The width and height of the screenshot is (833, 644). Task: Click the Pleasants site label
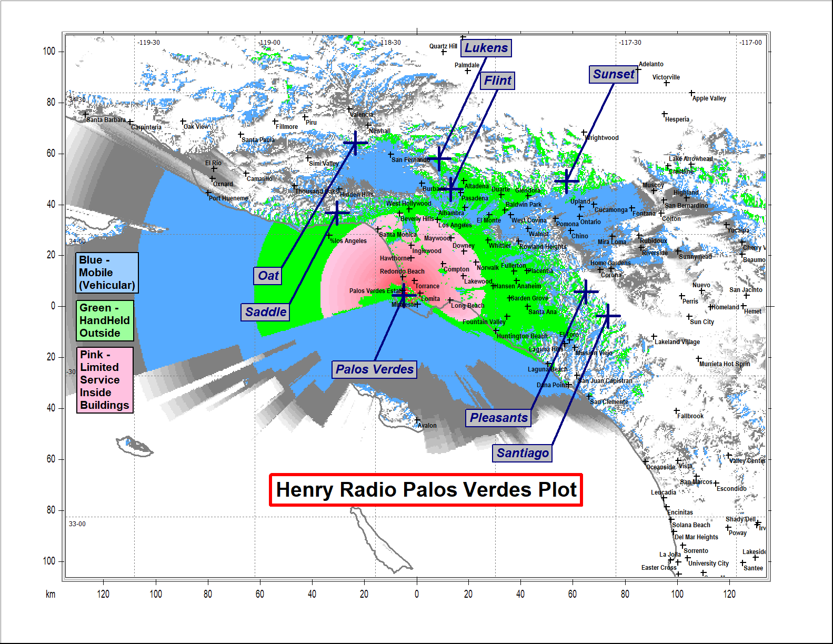pyautogui.click(x=498, y=418)
